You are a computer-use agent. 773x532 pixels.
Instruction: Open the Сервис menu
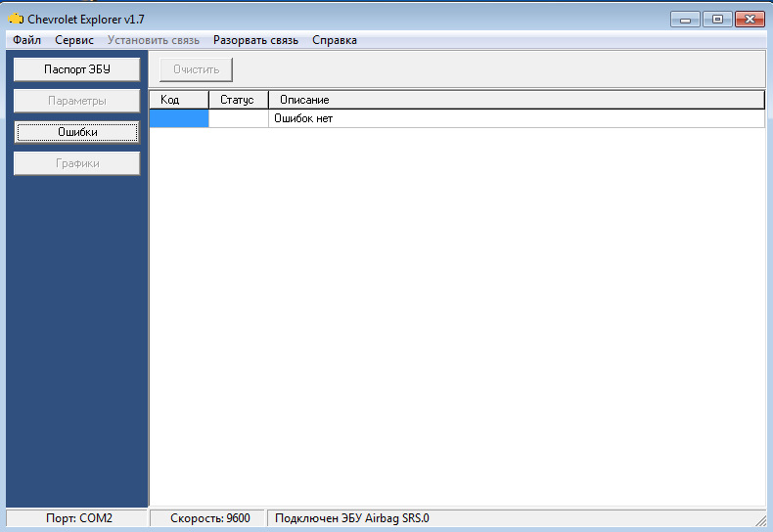pos(74,40)
